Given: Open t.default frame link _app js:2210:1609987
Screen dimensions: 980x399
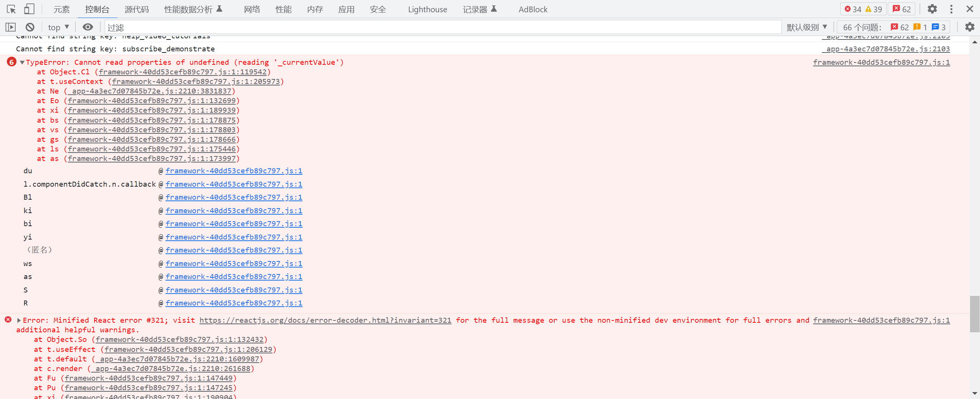Looking at the screenshot, I should point(178,359).
